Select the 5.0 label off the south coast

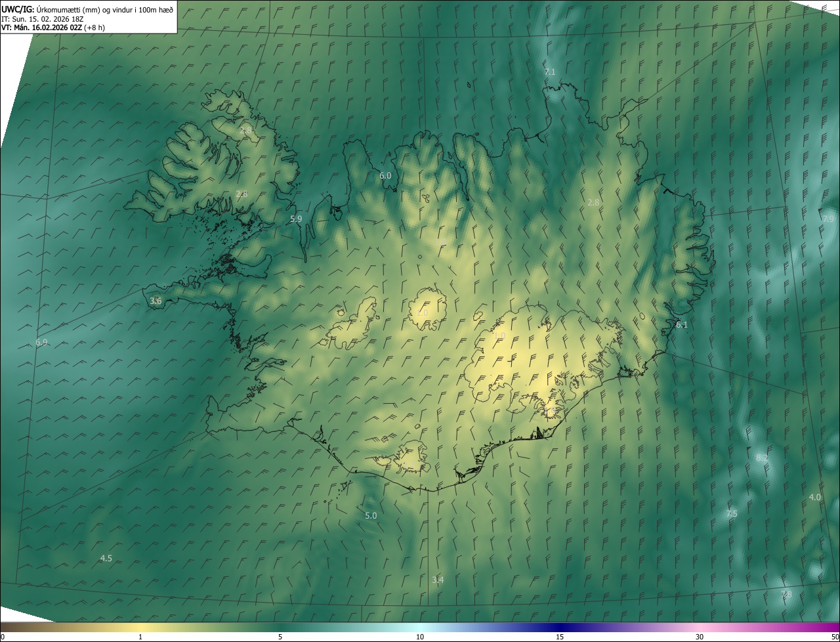(371, 515)
